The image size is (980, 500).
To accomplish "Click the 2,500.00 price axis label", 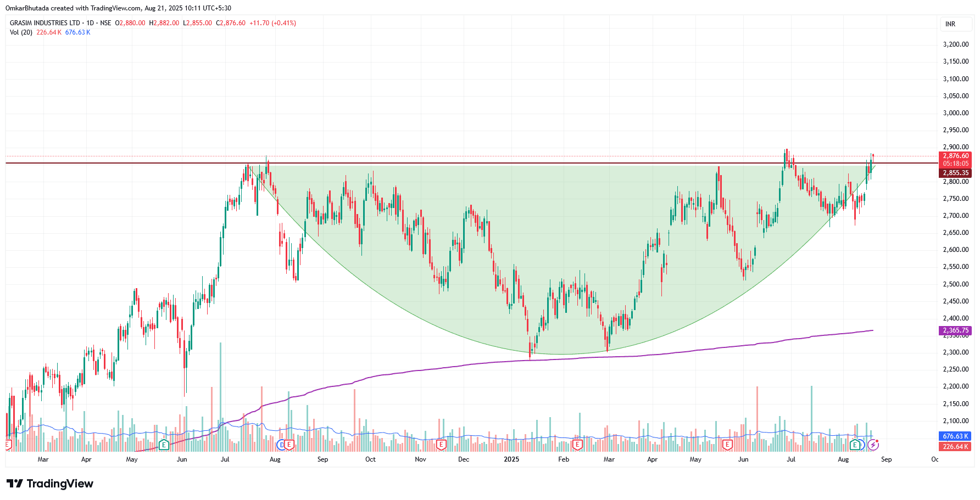I will point(956,284).
